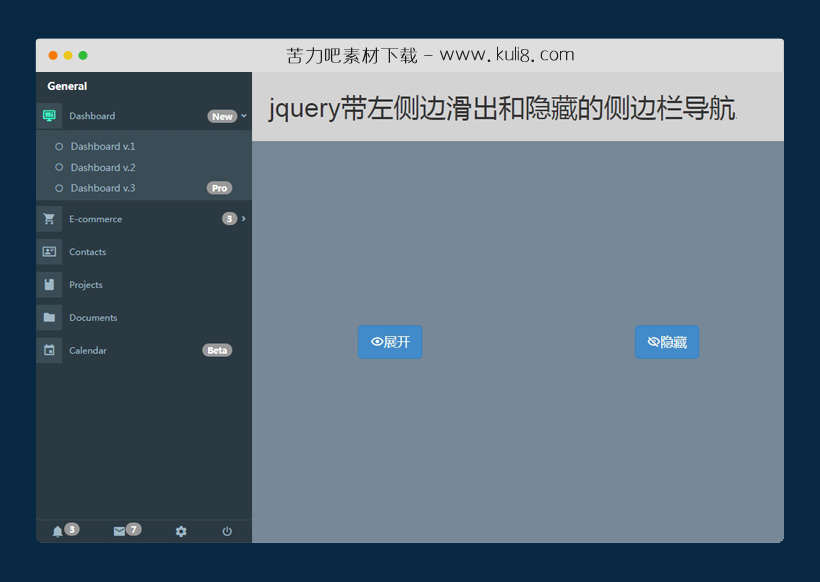
Task: Collapse the Dashboard submenu chevron
Action: click(x=243, y=115)
